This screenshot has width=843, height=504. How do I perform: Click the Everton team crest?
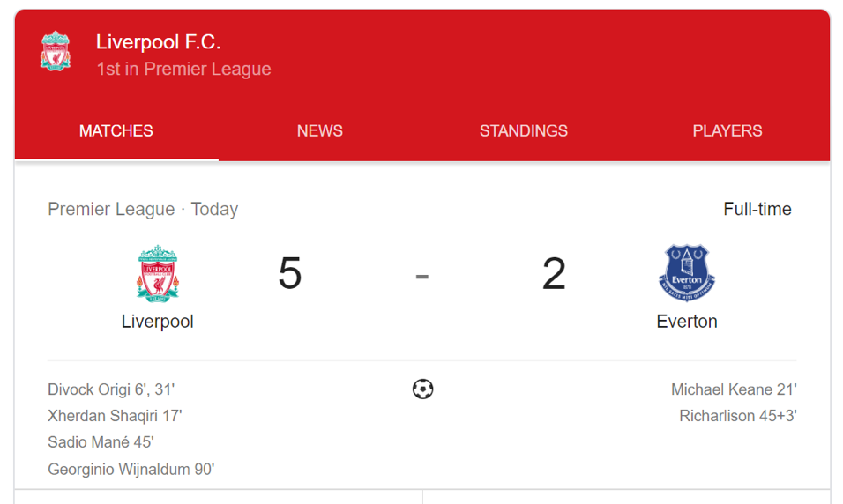(687, 273)
